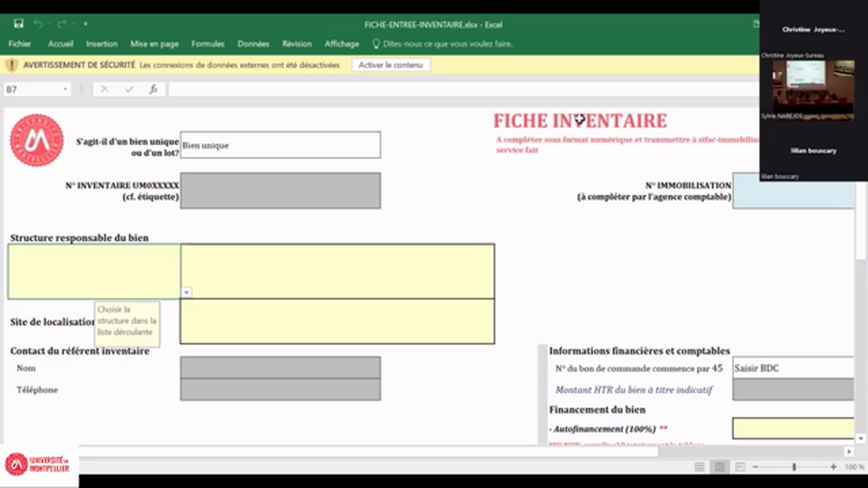
Task: Open the Dites-nous search assistant
Action: 447,43
